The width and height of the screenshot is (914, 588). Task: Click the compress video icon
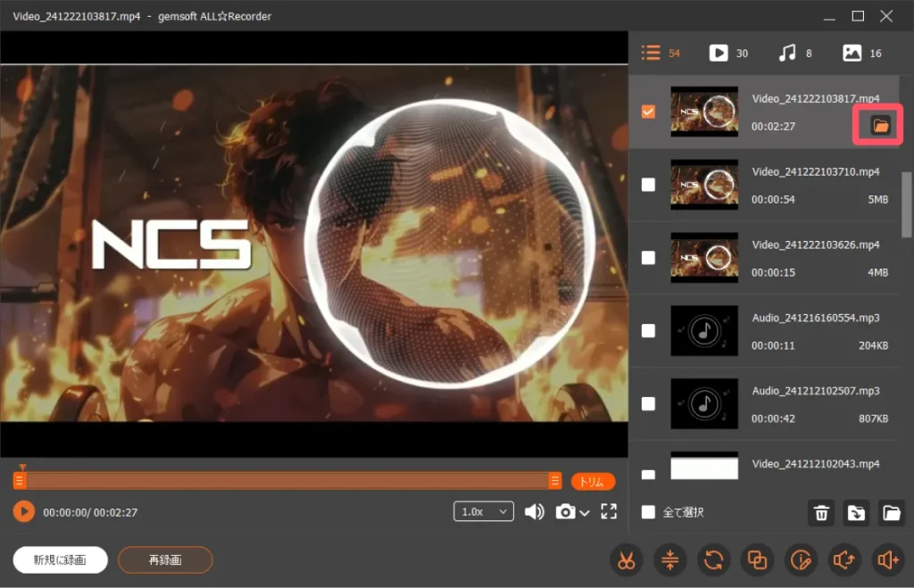tap(670, 560)
